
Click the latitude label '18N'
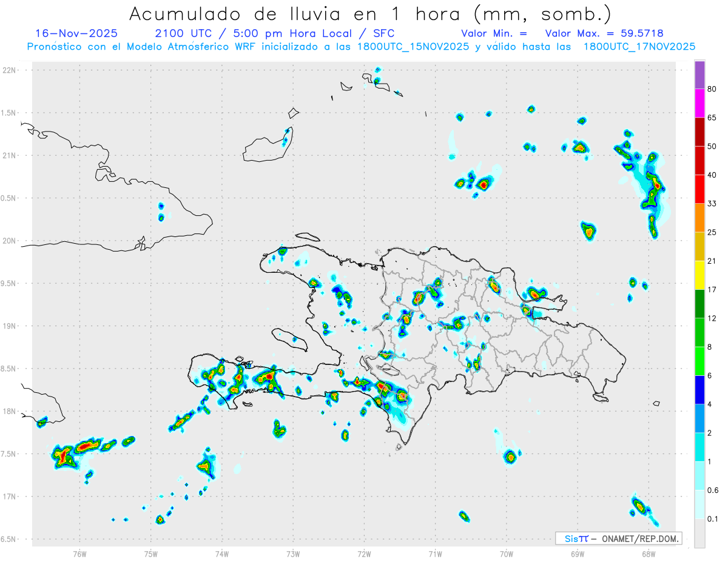[x=9, y=411]
